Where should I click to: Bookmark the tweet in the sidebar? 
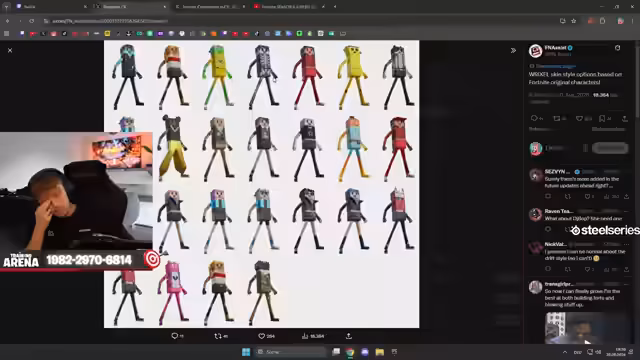tap(602, 118)
